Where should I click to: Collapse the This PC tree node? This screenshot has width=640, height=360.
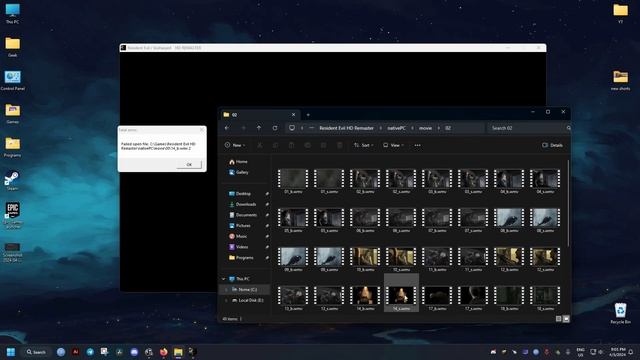(224, 279)
